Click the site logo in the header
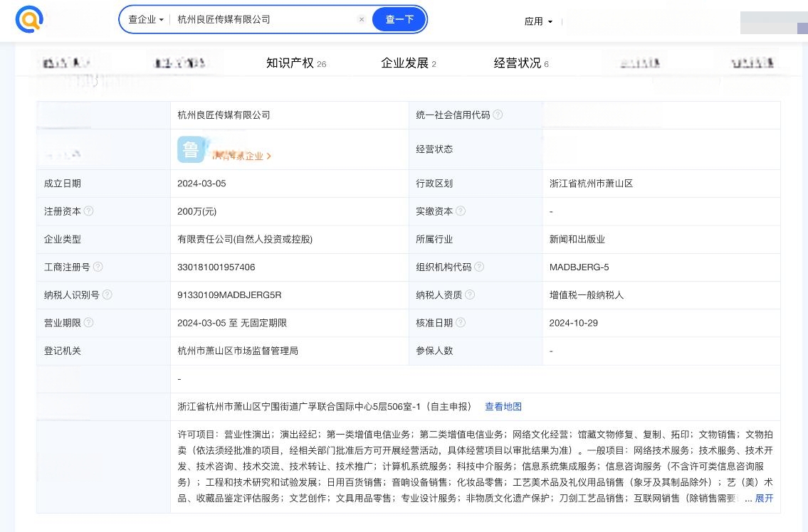Screen dimensions: 808x532 [x=29, y=20]
